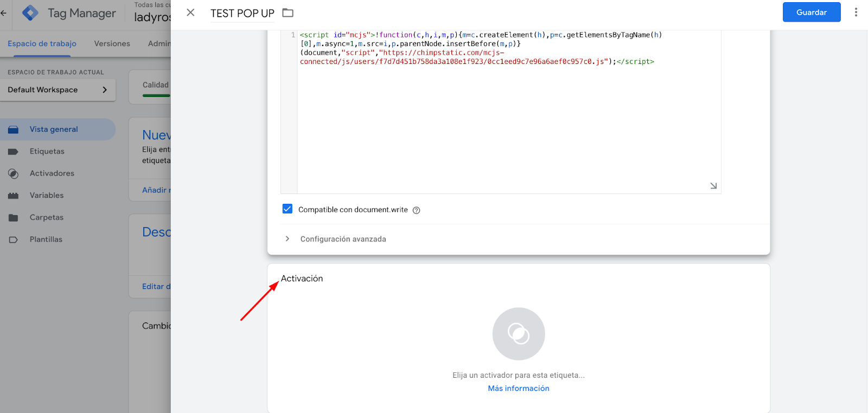Click the Etiquetas tag icon

(14, 152)
